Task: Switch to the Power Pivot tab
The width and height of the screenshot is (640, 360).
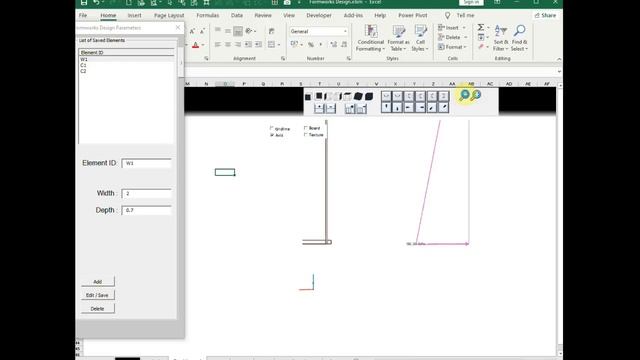Action: click(413, 16)
